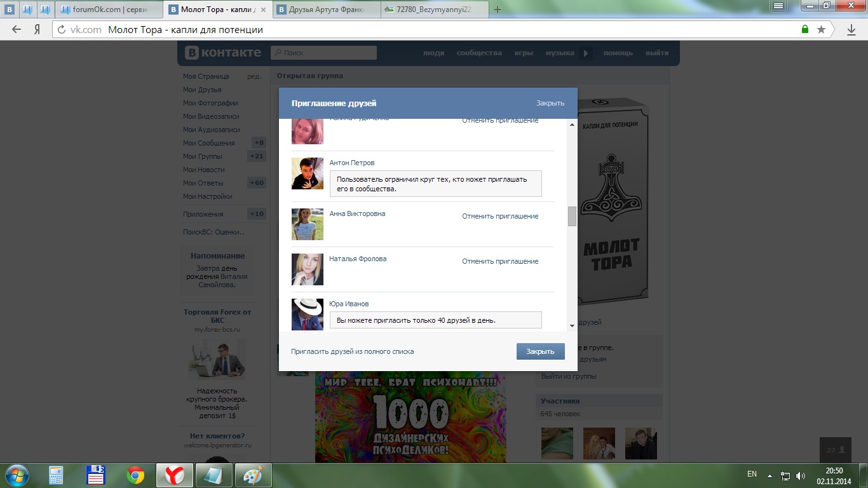Screen dimensions: 868x488
Task: Open Мои Ответы in the sidebar
Action: (203, 183)
